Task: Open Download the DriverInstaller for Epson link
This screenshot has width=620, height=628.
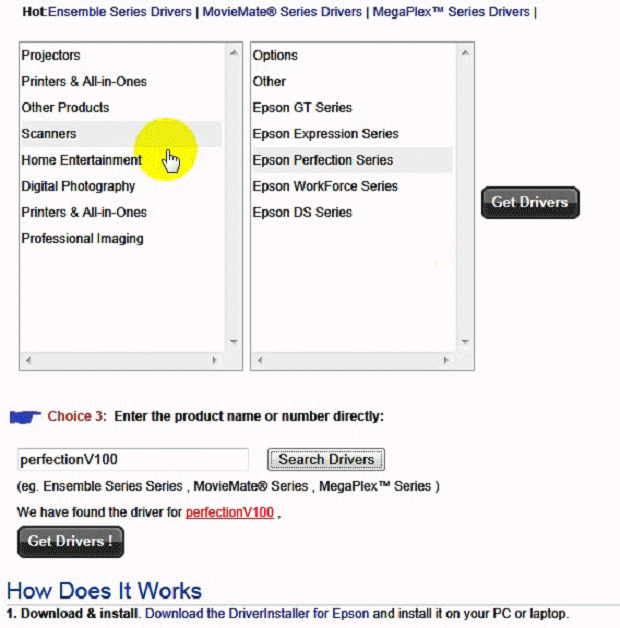Action: 257,614
